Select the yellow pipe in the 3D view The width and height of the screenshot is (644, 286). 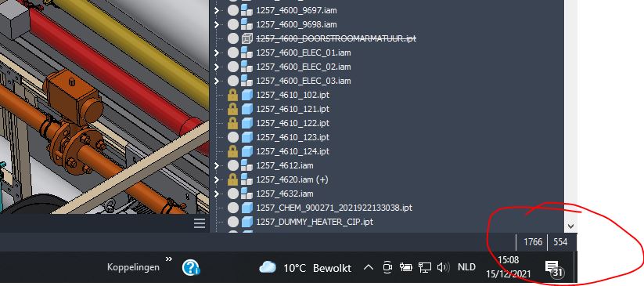click(135, 47)
